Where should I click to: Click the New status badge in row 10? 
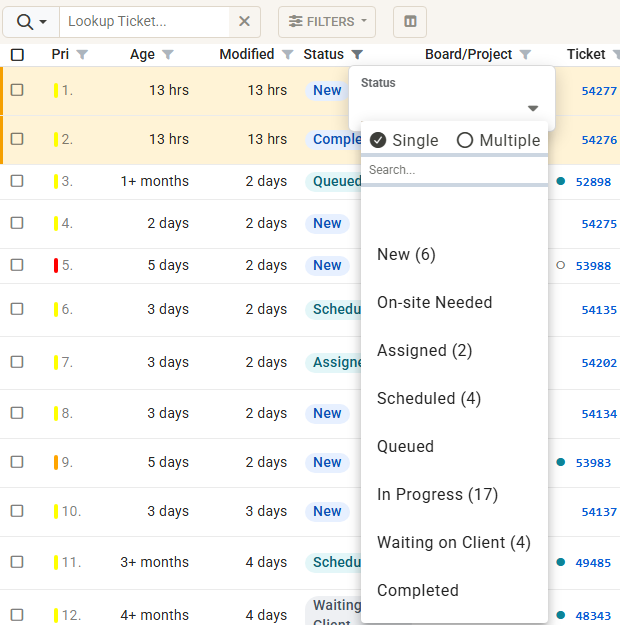pyautogui.click(x=327, y=511)
